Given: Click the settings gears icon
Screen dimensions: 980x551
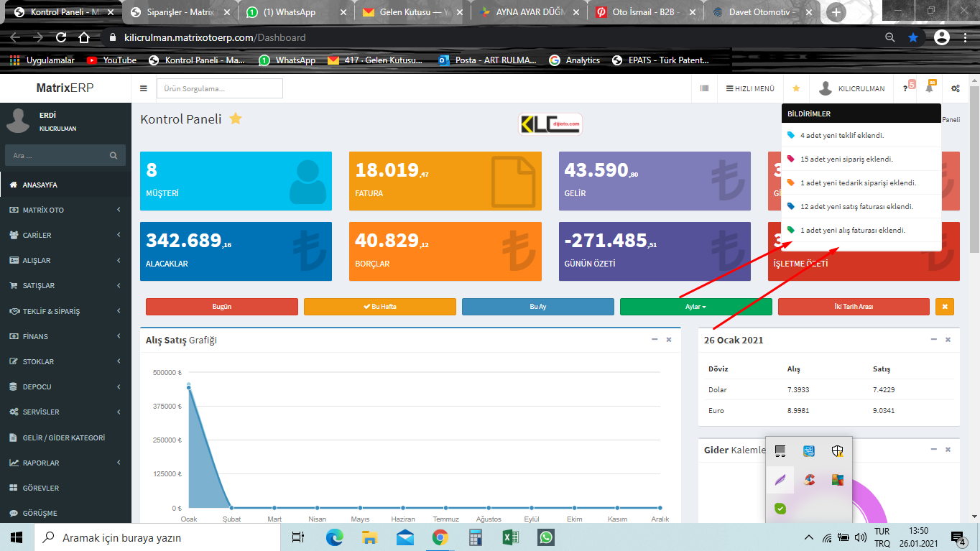Looking at the screenshot, I should 955,88.
